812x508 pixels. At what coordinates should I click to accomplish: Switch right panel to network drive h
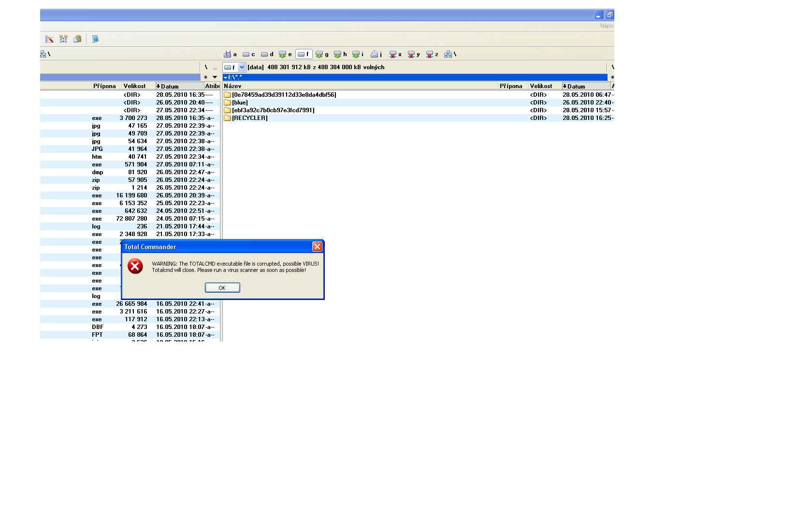(341, 54)
